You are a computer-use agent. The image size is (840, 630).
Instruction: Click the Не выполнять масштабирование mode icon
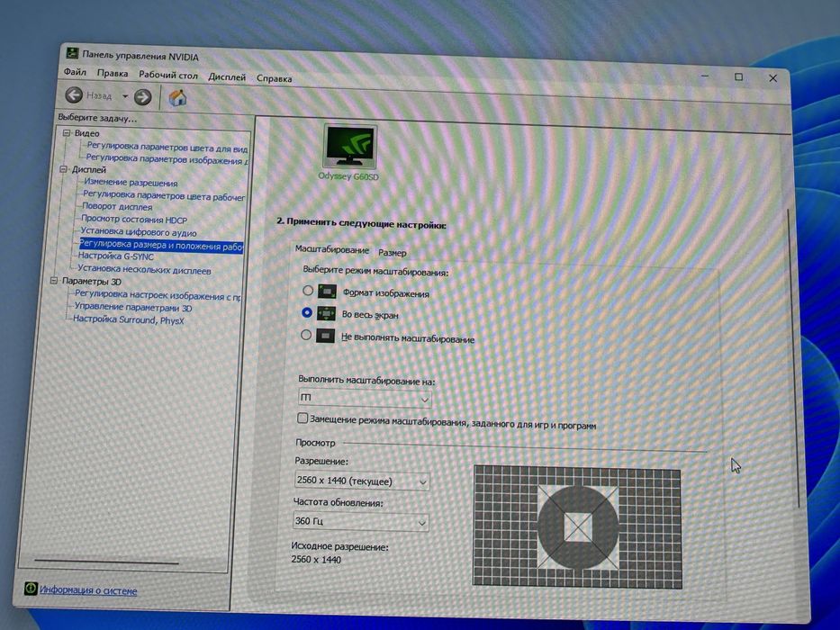[325, 336]
